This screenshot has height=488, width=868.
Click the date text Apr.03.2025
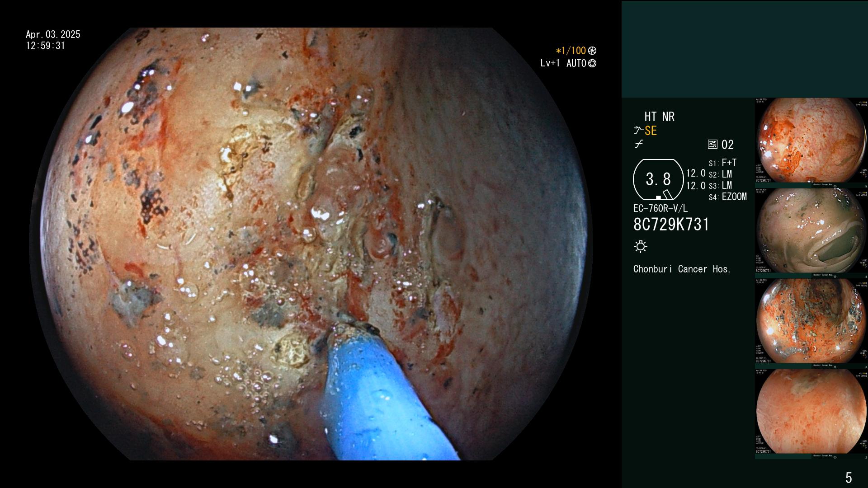pyautogui.click(x=53, y=34)
